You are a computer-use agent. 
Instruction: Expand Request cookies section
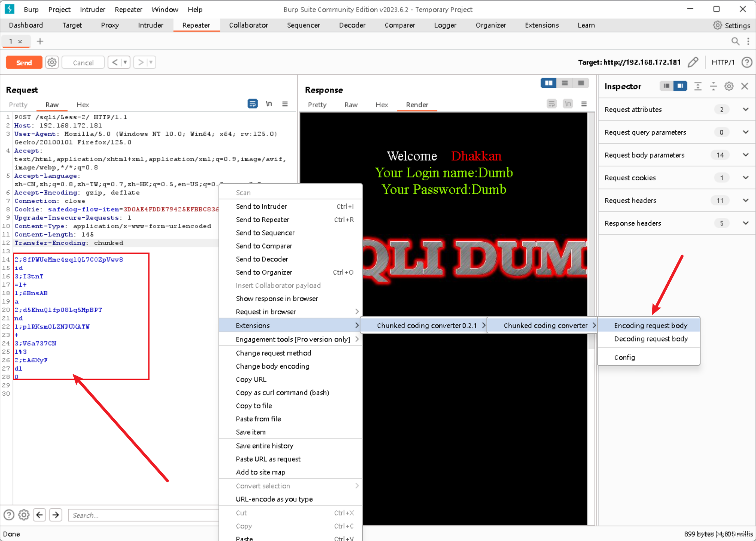tap(746, 178)
